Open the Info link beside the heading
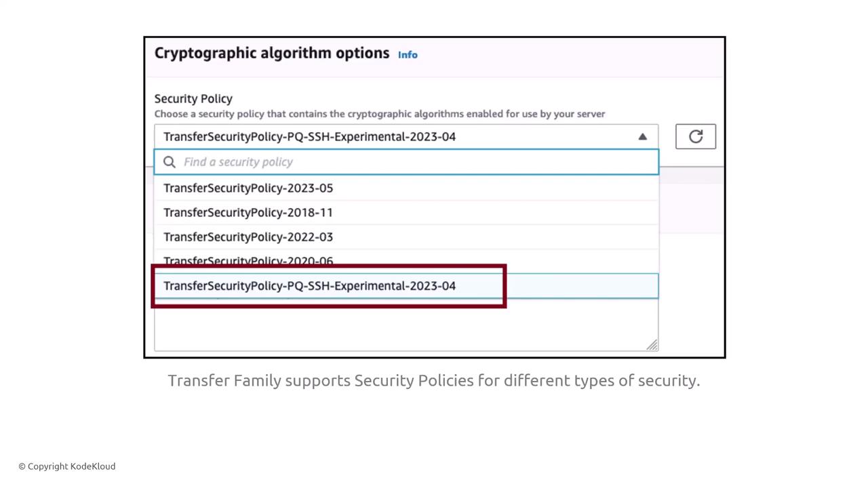 408,55
